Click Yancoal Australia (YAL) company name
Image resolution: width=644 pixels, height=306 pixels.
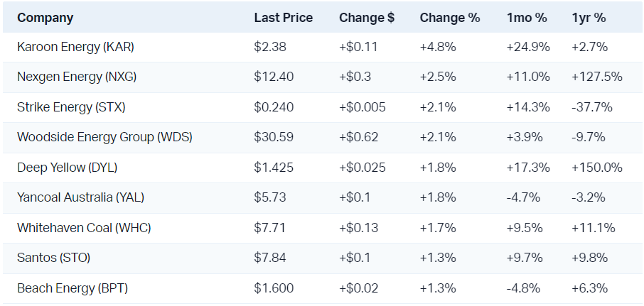[x=80, y=197]
